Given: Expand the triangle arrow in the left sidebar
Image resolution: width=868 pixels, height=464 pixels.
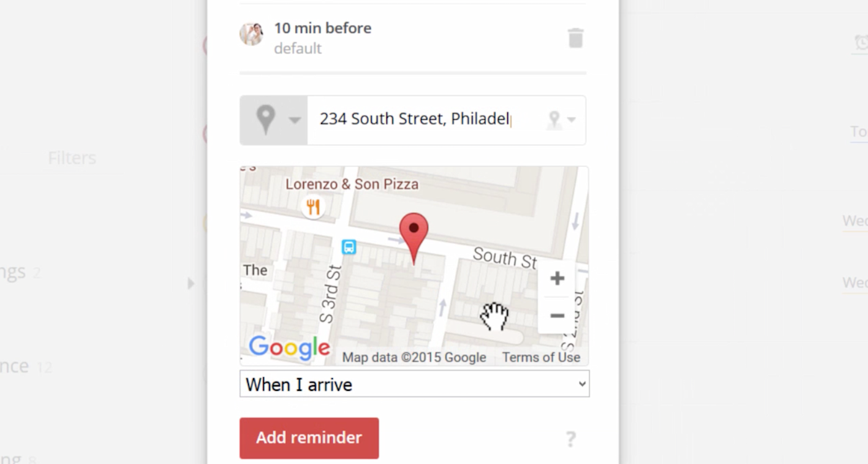Looking at the screenshot, I should [191, 283].
